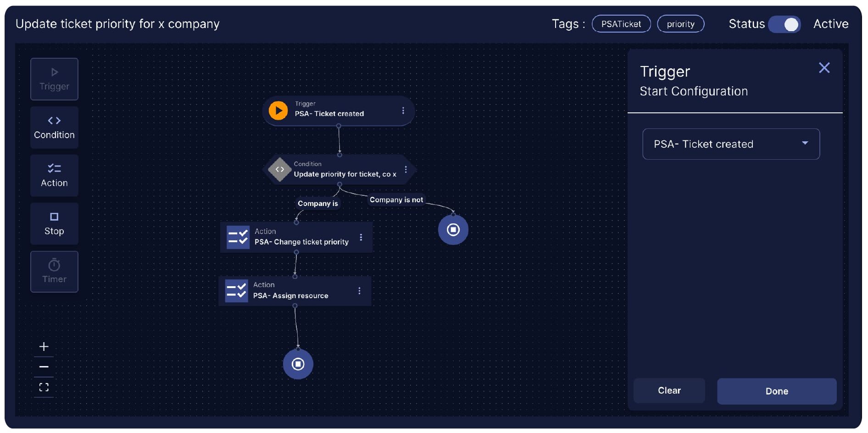Viewport: 868px width, 433px height.
Task: Click the checklist icon on the Assign resource node
Action: [237, 291]
